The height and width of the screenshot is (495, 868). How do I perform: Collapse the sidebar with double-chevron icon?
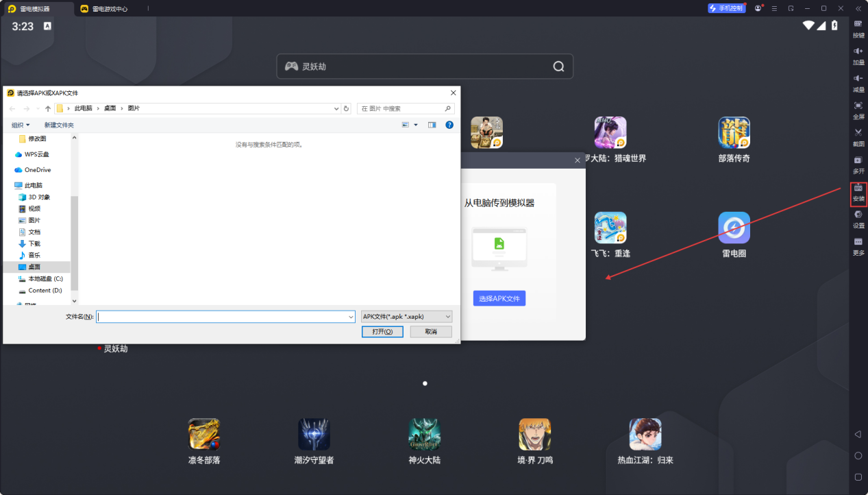(858, 8)
